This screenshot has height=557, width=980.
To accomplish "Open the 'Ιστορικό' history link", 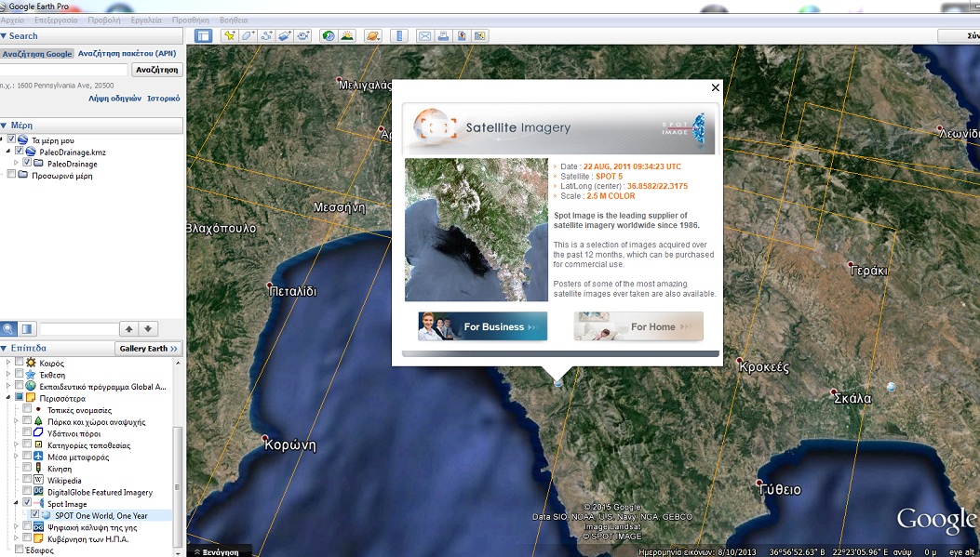I will coord(164,99).
